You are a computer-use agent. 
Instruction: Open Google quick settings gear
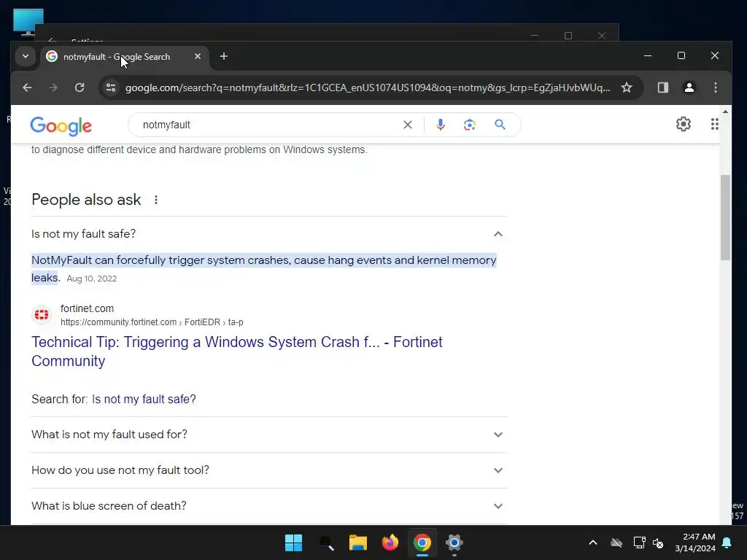point(683,124)
